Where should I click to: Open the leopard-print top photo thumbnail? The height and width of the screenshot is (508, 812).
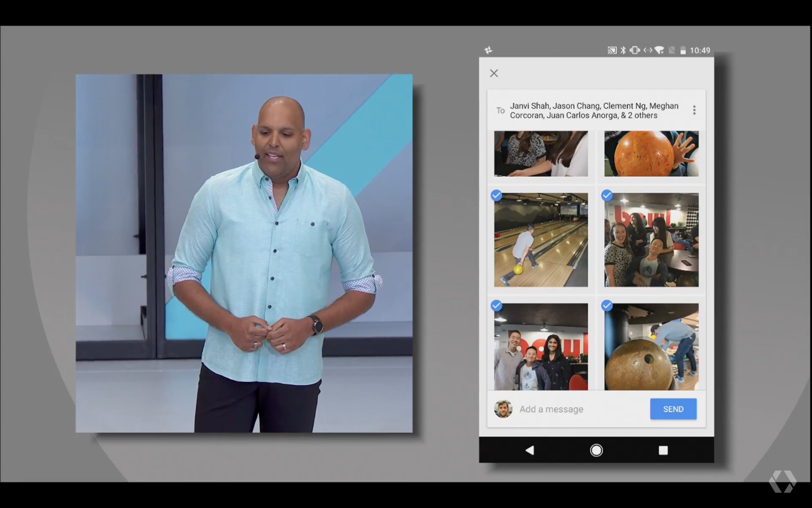click(x=541, y=154)
